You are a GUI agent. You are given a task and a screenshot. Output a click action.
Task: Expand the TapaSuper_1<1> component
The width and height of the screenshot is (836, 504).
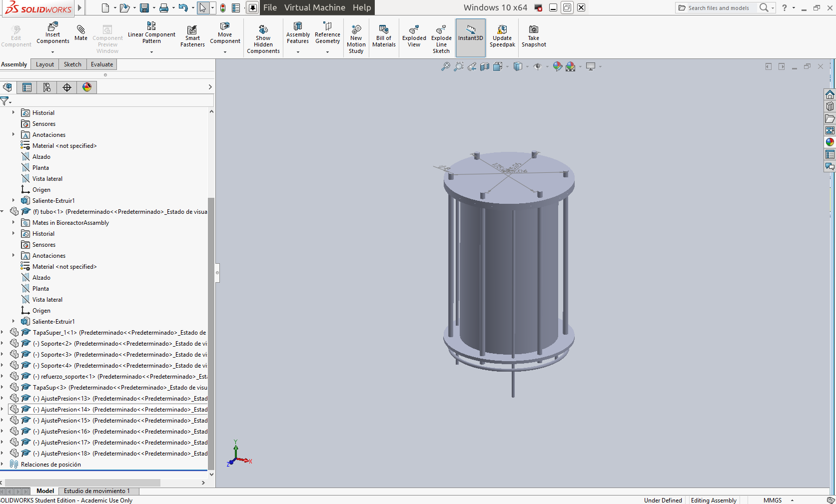(2, 333)
